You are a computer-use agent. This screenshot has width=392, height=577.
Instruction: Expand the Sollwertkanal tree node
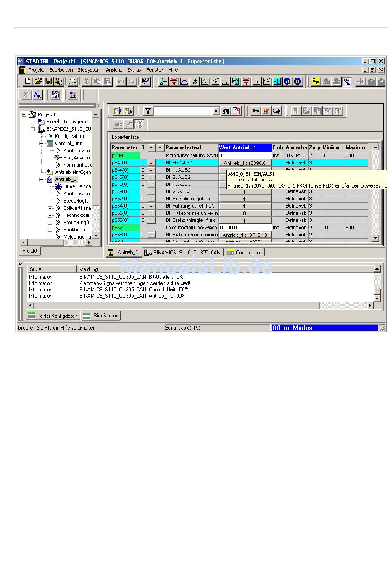(x=50, y=208)
